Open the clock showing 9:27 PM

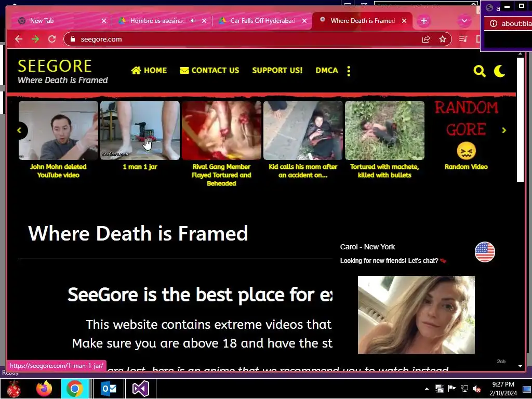(503, 389)
